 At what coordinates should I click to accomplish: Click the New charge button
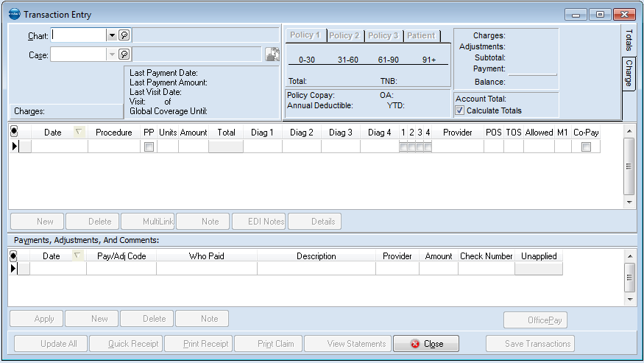[37, 221]
